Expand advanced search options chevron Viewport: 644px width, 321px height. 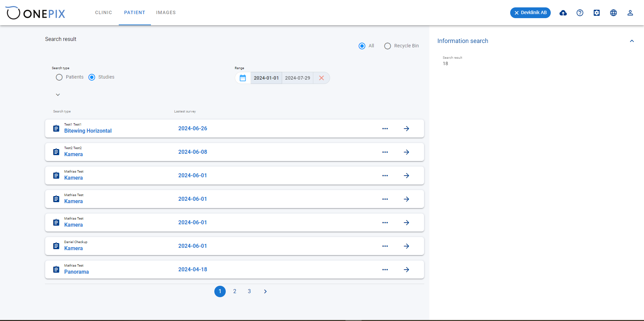click(58, 95)
